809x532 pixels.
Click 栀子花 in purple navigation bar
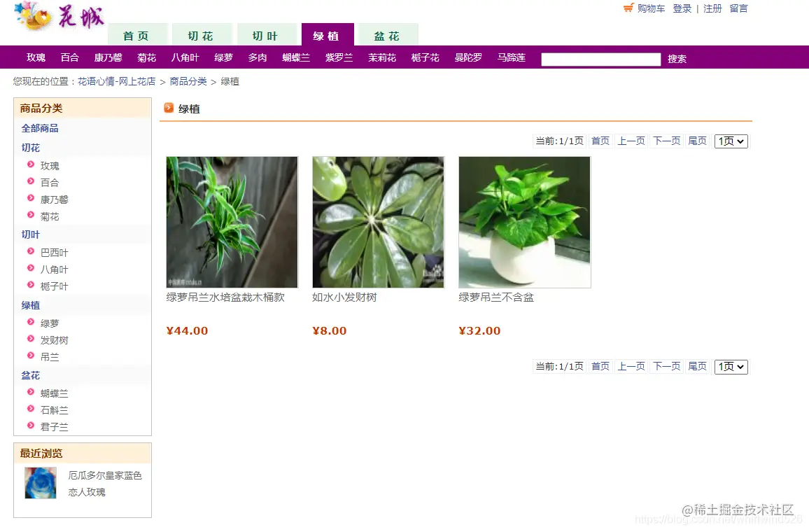pyautogui.click(x=425, y=58)
